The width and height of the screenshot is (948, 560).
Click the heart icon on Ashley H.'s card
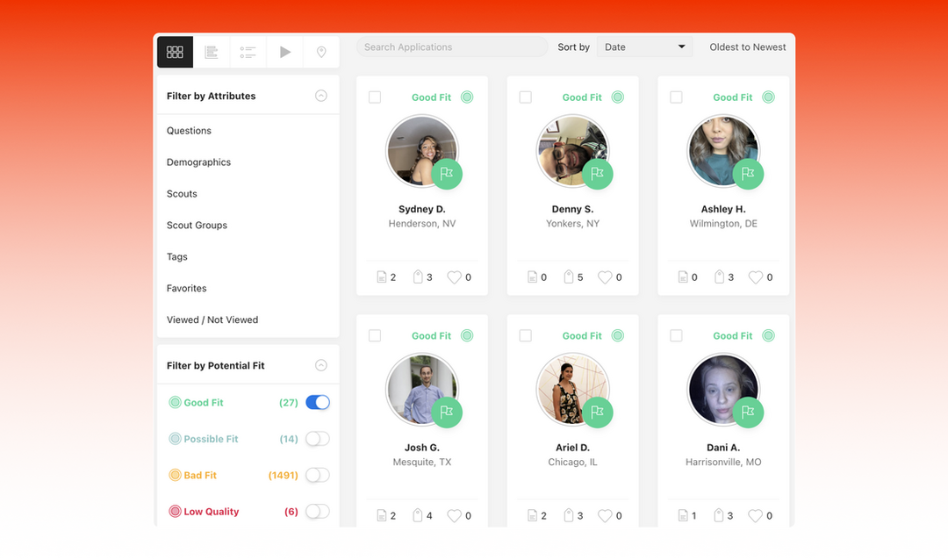coord(754,276)
